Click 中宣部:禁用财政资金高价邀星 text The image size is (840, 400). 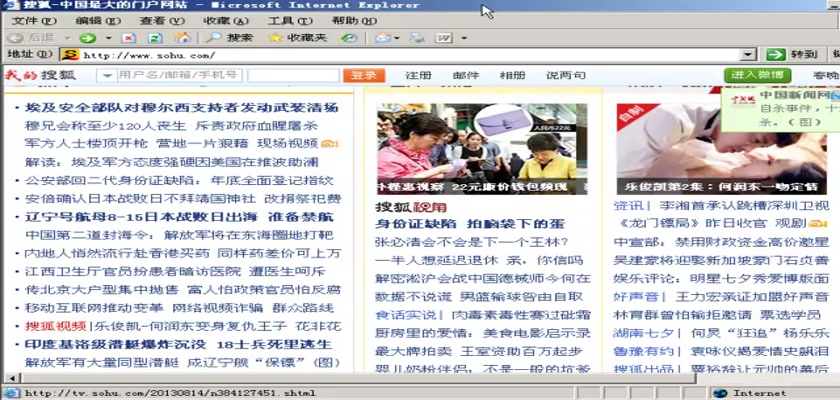(x=721, y=242)
